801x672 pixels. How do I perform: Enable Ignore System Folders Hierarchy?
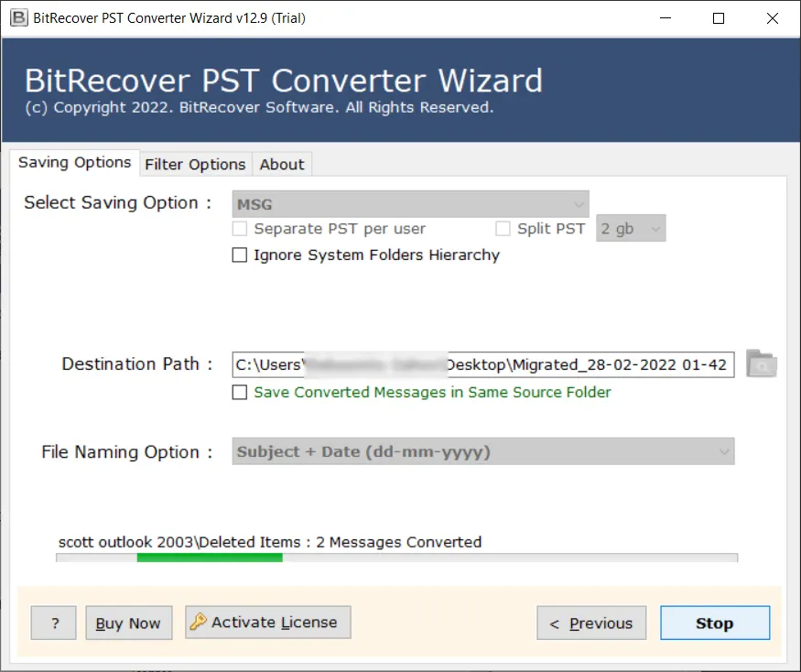pyautogui.click(x=240, y=255)
